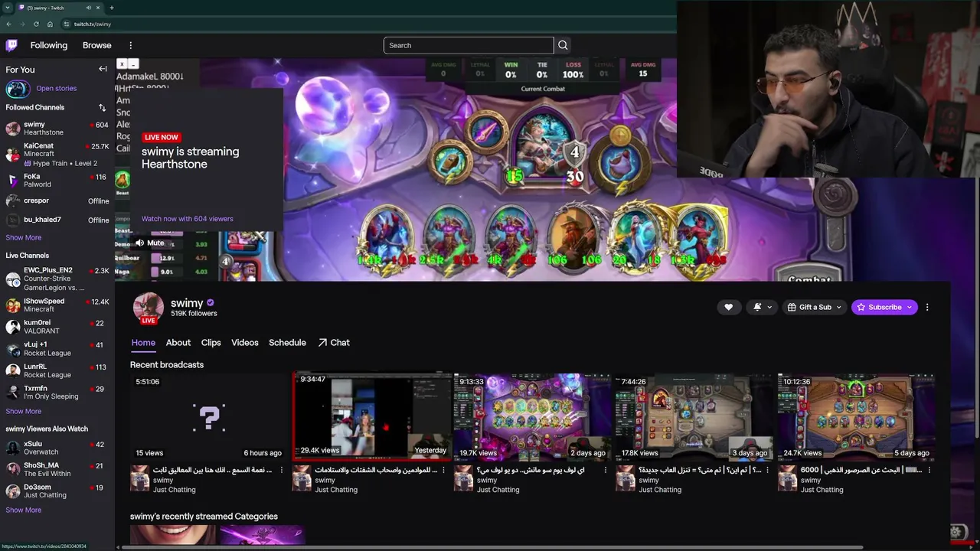Open the stories avatar icon
This screenshot has height=551, width=980.
[x=17, y=89]
